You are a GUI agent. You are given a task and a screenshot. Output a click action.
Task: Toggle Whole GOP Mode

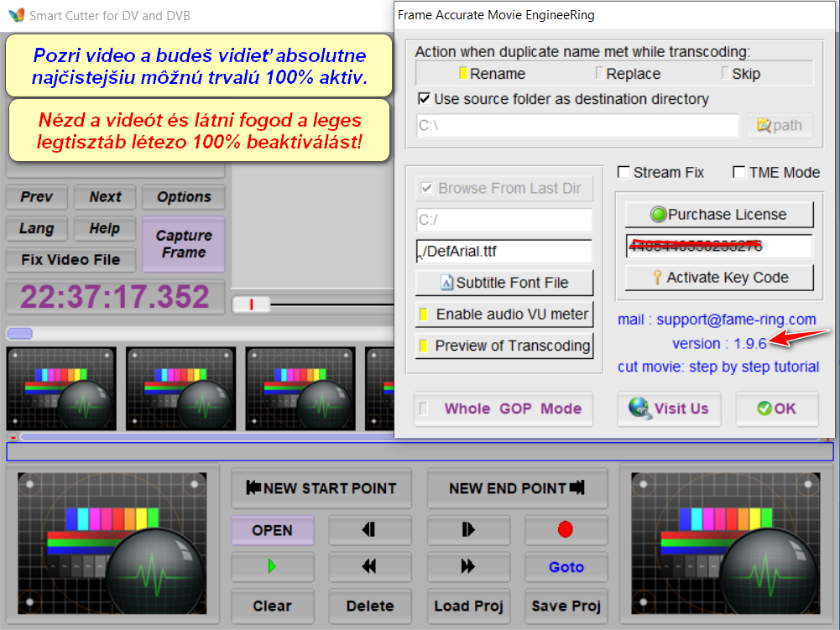(503, 409)
